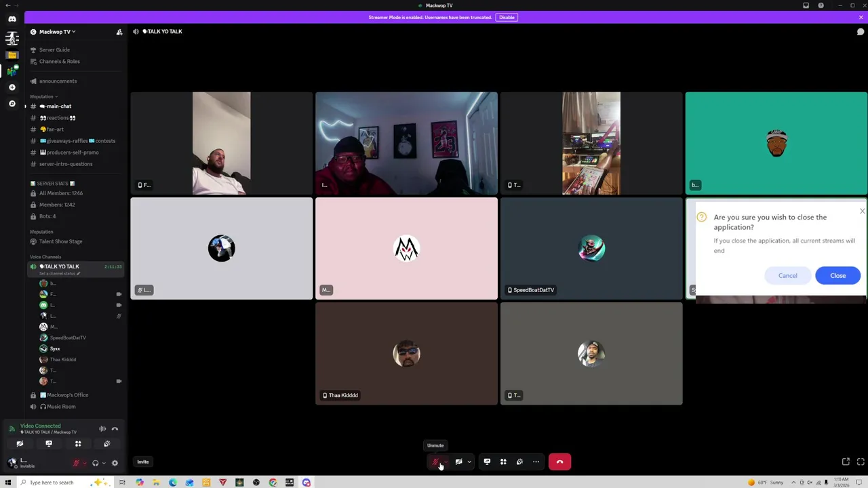Viewport: 868px width, 488px height.
Task: Open giveaways-raffles-contests channel
Action: pyautogui.click(x=77, y=140)
